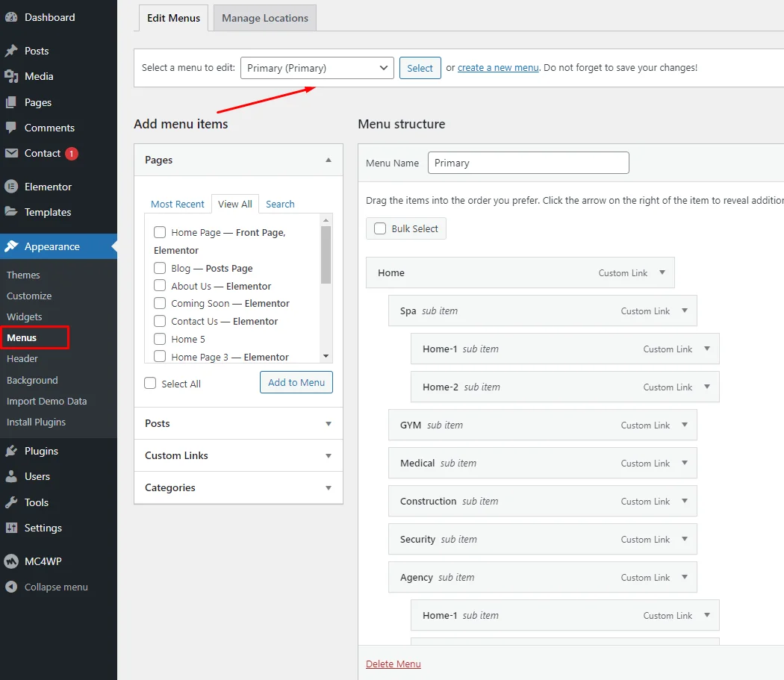The width and height of the screenshot is (784, 680).
Task: Tick the Select All checkbox
Action: pyautogui.click(x=150, y=384)
